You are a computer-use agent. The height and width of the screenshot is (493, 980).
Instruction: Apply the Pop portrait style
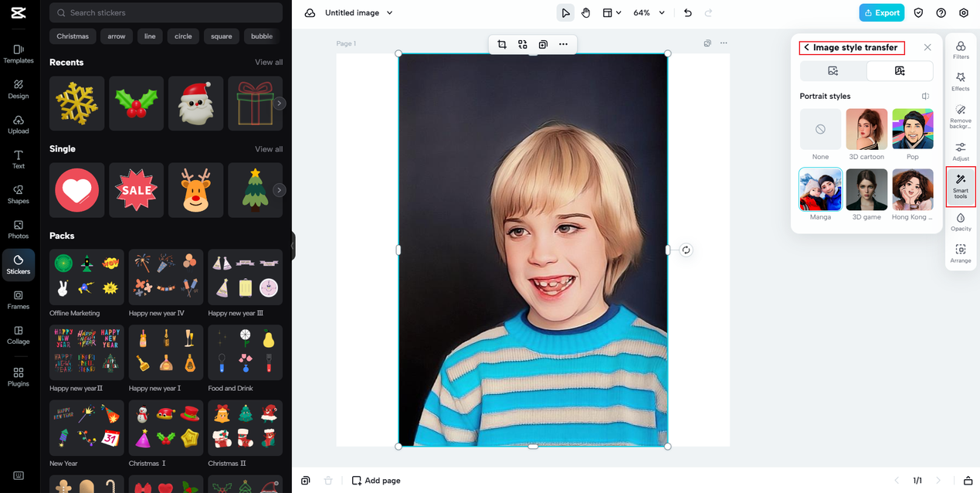913,129
